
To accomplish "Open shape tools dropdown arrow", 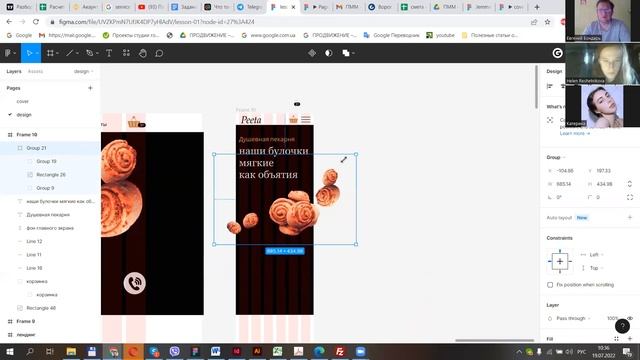I will coord(77,53).
